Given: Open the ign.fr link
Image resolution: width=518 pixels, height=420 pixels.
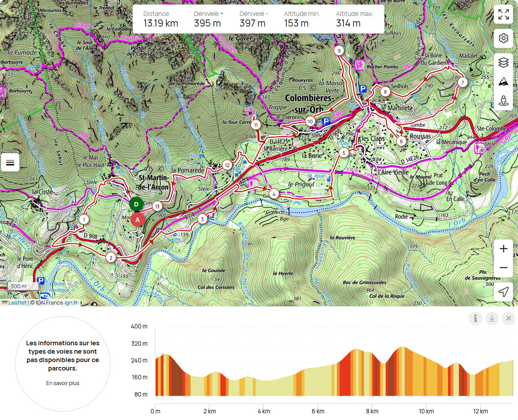Looking at the screenshot, I should 71,302.
